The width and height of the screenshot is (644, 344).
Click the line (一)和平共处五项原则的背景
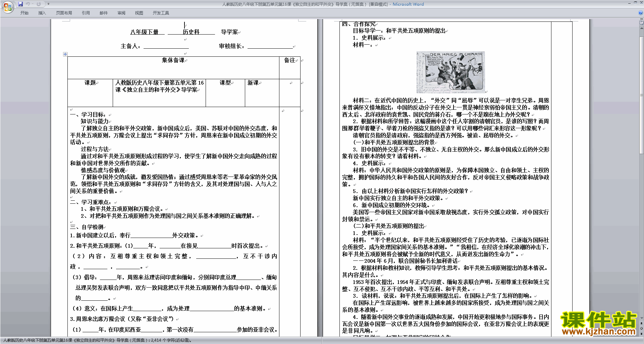[x=394, y=142]
